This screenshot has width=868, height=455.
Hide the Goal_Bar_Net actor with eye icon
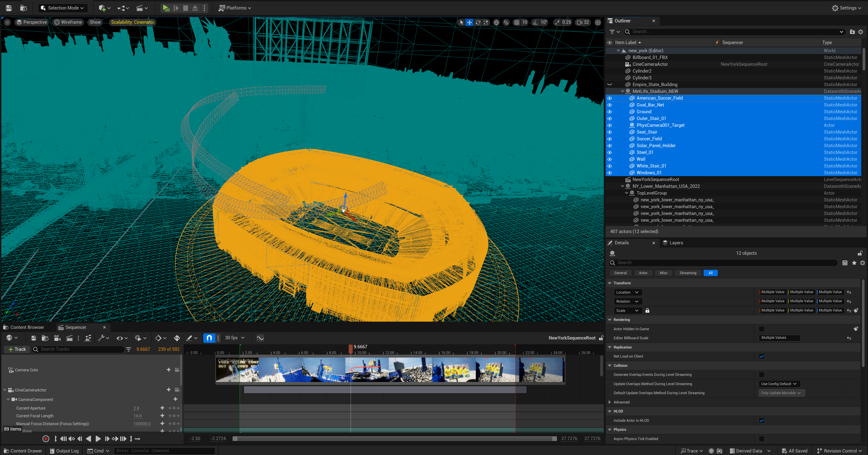(610, 105)
